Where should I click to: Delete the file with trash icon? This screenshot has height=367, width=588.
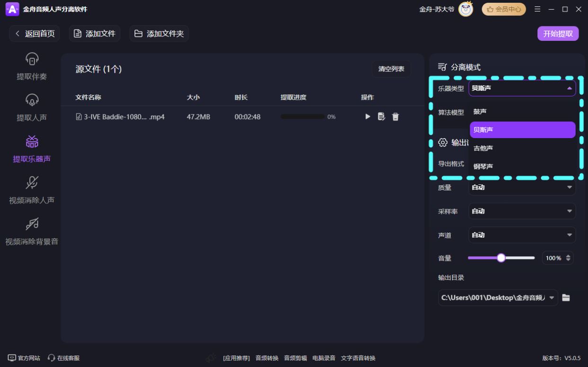point(395,117)
